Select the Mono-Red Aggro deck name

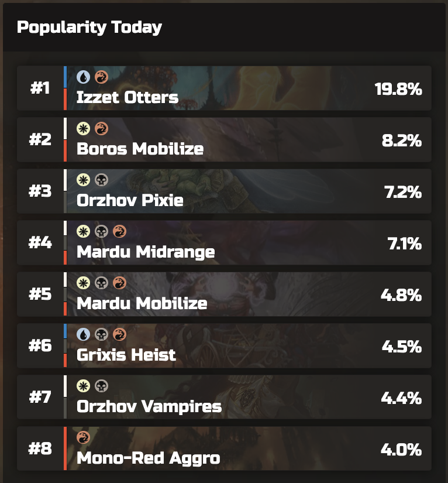(x=149, y=458)
